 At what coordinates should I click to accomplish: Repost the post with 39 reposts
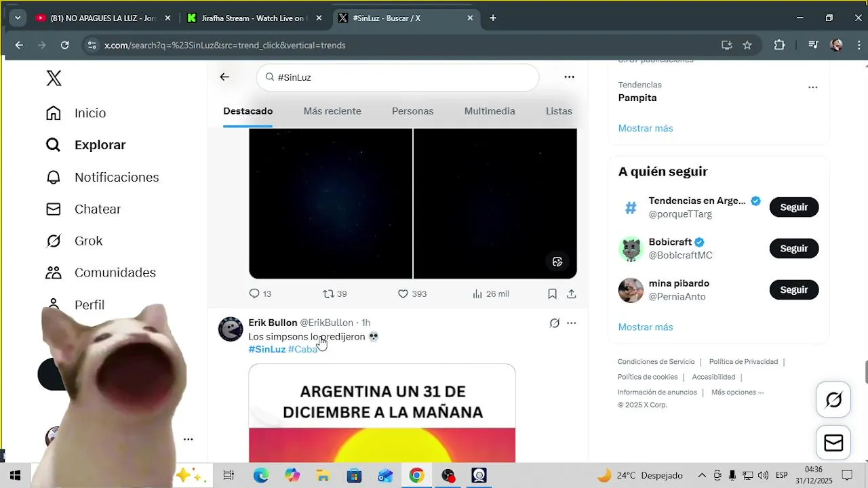tap(335, 293)
